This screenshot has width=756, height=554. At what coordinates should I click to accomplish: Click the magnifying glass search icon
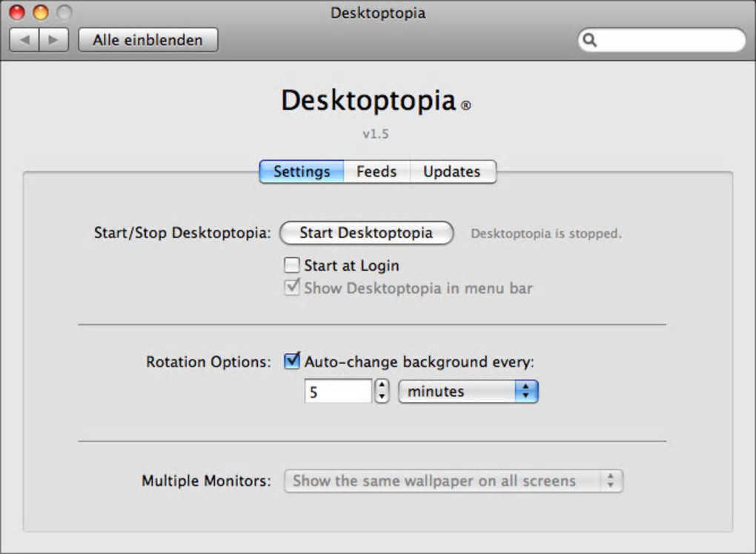pyautogui.click(x=590, y=40)
